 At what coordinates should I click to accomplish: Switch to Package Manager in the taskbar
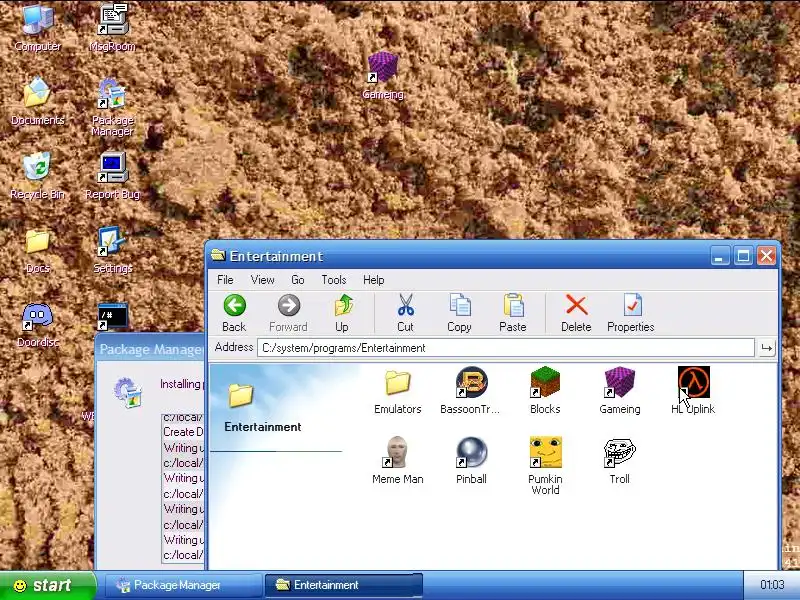pos(184,585)
